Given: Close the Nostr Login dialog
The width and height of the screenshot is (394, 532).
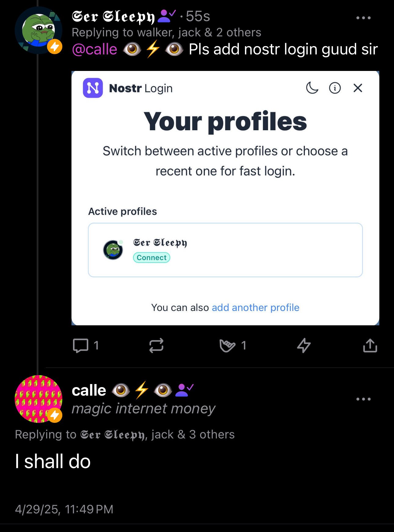Looking at the screenshot, I should [x=358, y=88].
